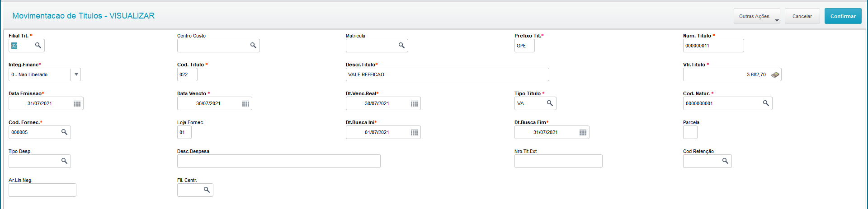Search Centro Custo with magnifier icon

coord(253,46)
